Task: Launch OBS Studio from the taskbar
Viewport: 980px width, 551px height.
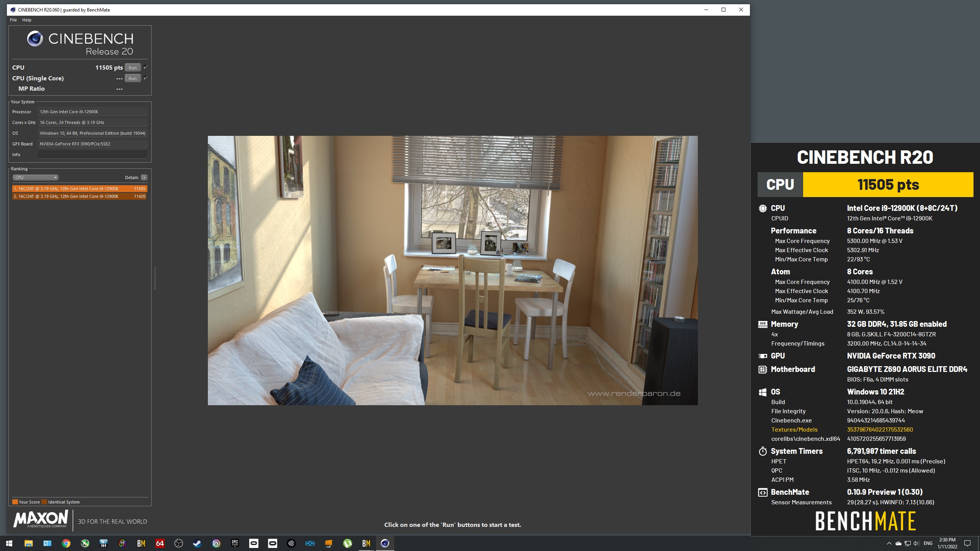Action: click(x=178, y=543)
